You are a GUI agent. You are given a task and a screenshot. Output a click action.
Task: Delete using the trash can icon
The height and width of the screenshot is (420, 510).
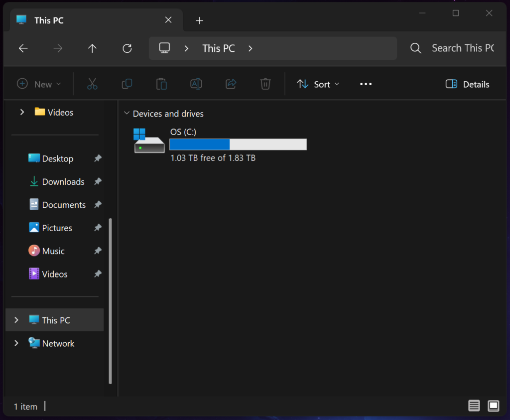[x=265, y=84]
